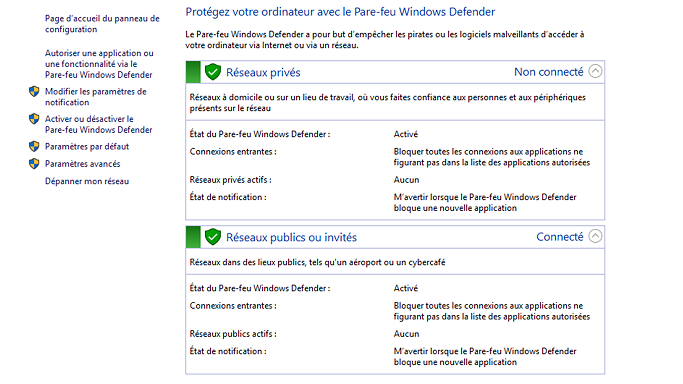Click Réseaux privés actifs label

(230, 180)
